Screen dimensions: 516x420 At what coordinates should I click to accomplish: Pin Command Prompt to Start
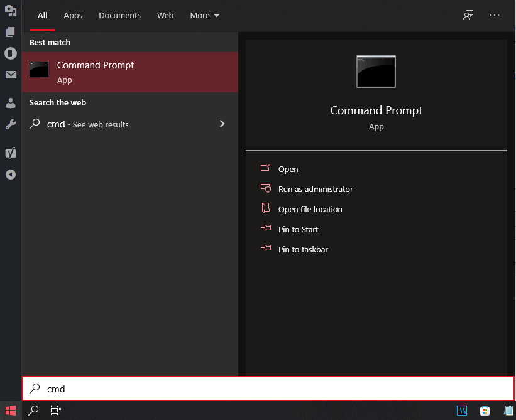click(298, 229)
